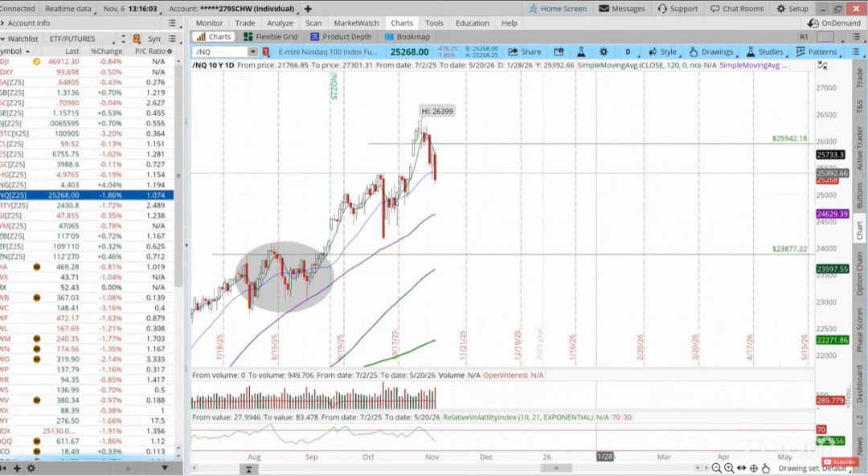The width and height of the screenshot is (868, 476).
Task: Open Flexible Grid layout
Action: 271,36
